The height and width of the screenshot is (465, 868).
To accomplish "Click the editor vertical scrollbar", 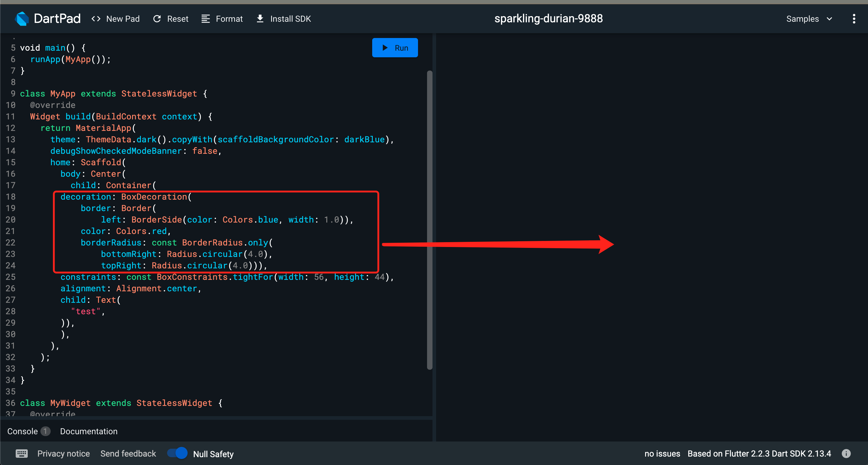I will (x=429, y=220).
